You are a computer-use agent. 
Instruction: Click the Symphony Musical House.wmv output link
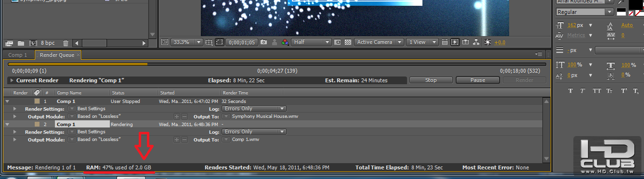tap(264, 116)
